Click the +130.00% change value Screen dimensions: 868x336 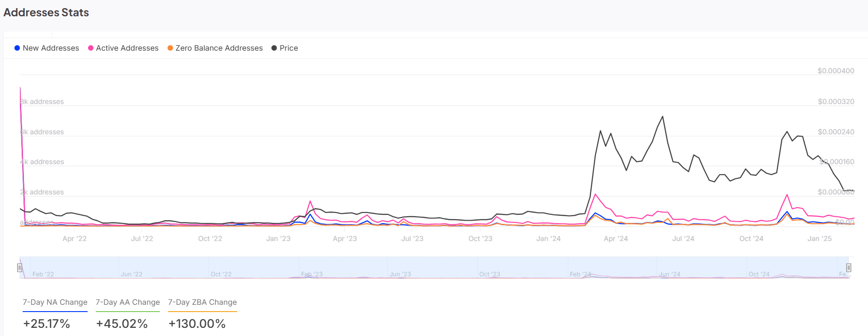tap(197, 324)
